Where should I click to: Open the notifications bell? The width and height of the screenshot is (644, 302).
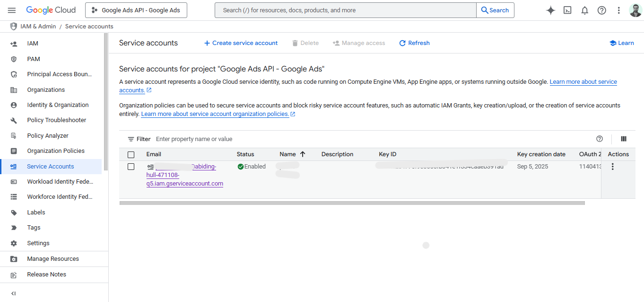585,10
